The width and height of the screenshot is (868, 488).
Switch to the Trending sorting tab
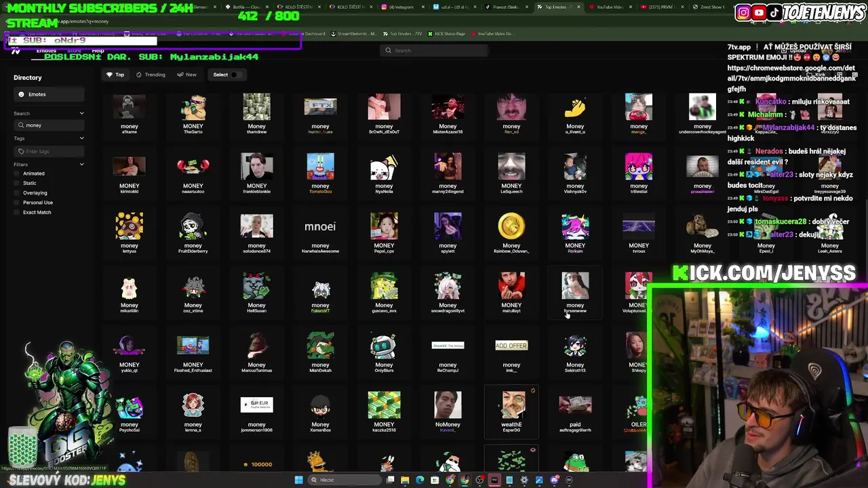[151, 75]
